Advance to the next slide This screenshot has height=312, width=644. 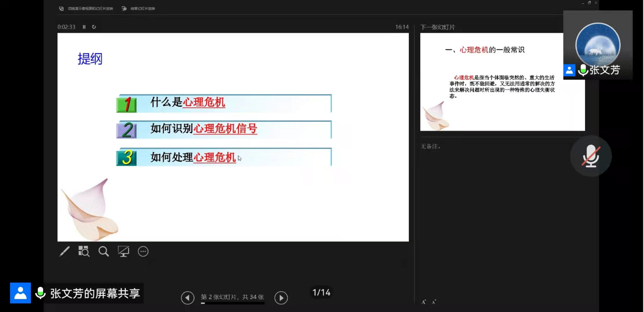coord(281,298)
